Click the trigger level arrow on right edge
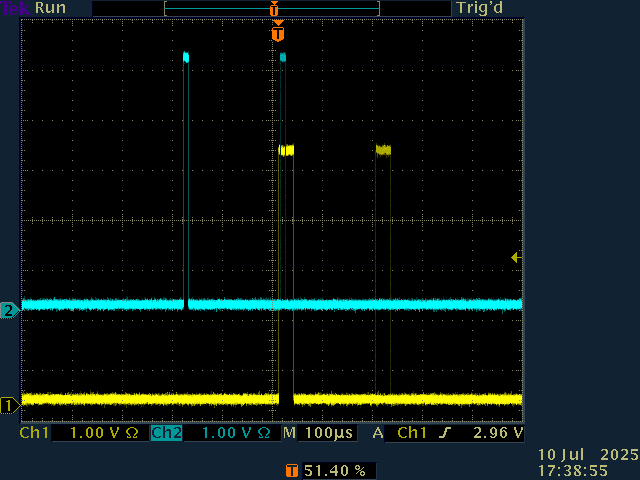 516,258
